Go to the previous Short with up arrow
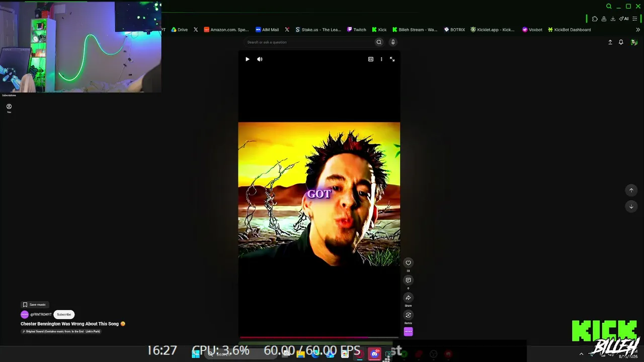644x362 pixels. coord(631,190)
